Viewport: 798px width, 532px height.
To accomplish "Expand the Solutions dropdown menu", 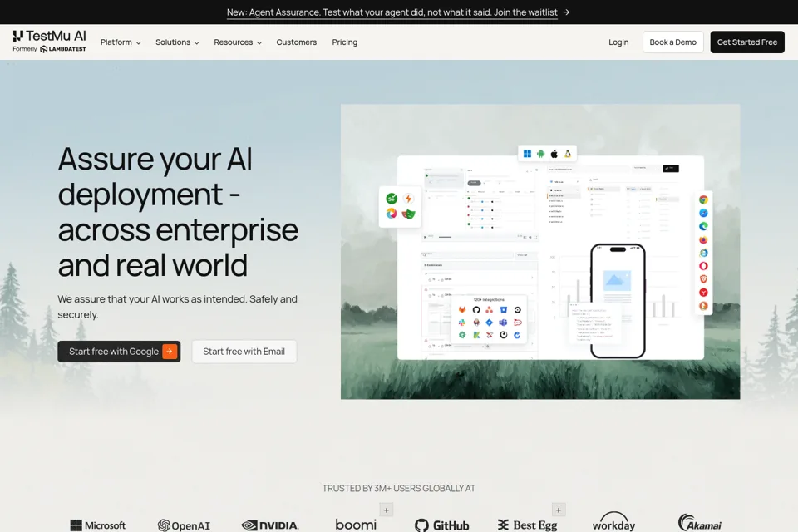I will [177, 42].
